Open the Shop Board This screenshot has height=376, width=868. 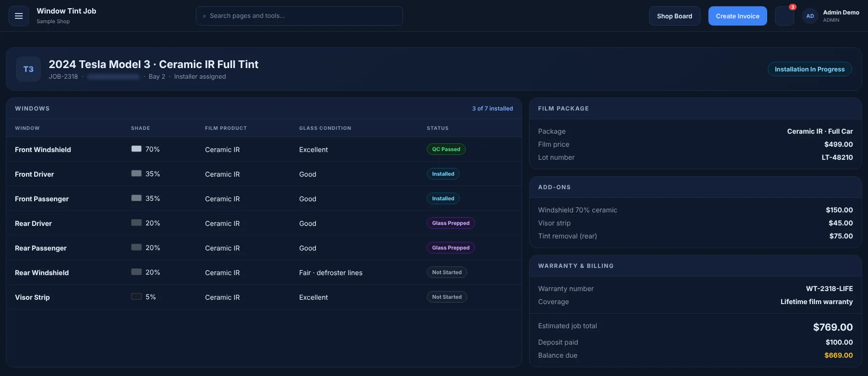tap(675, 16)
